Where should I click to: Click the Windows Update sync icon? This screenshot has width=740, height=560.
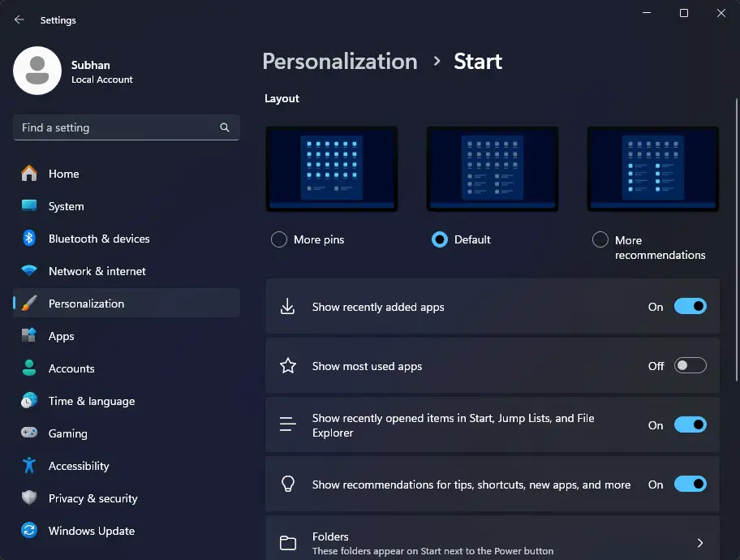(29, 530)
